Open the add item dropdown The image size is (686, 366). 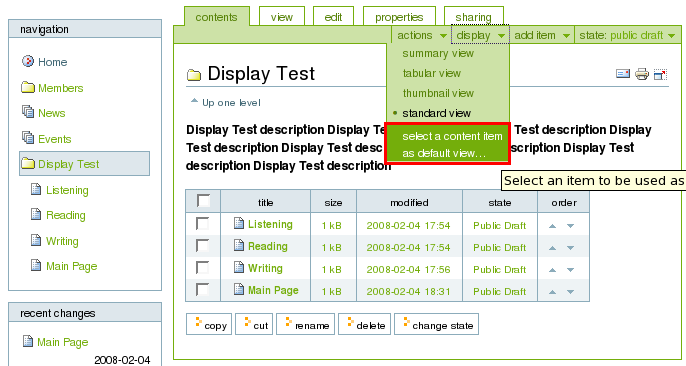tap(542, 35)
